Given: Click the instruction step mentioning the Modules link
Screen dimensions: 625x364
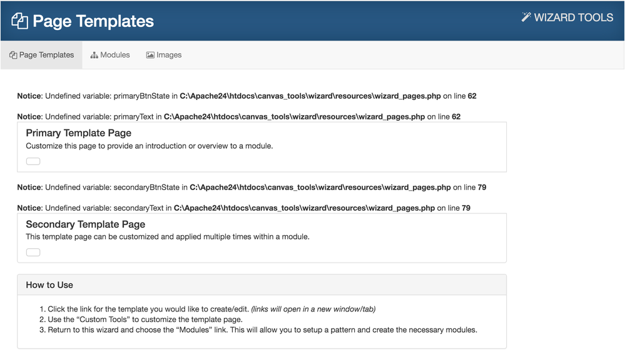Looking at the screenshot, I should click(x=262, y=330).
